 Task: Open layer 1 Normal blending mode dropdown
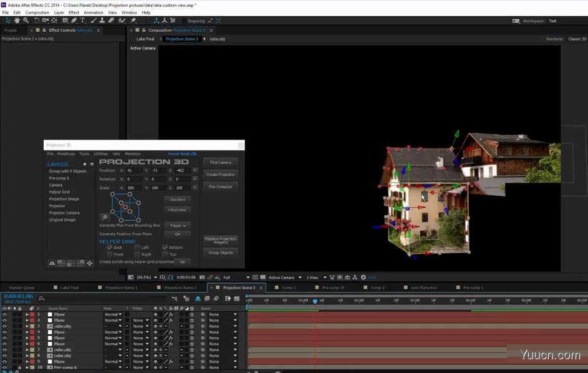tap(113, 314)
